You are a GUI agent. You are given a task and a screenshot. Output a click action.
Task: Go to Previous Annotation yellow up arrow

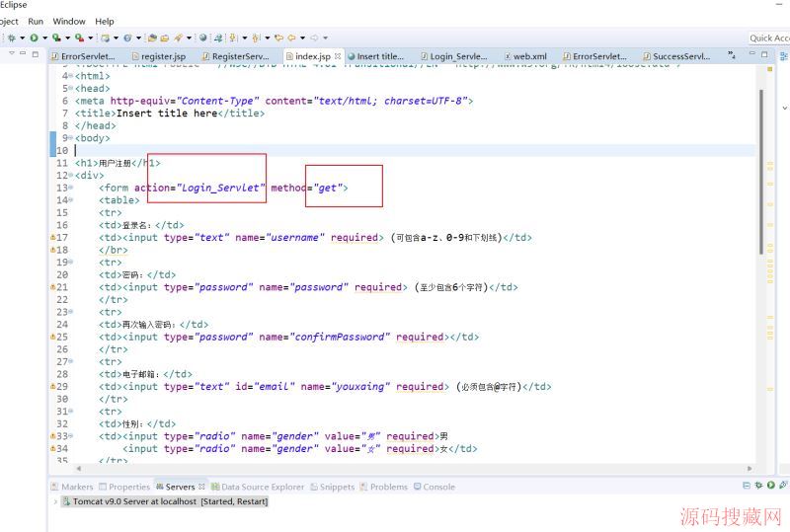click(256, 38)
